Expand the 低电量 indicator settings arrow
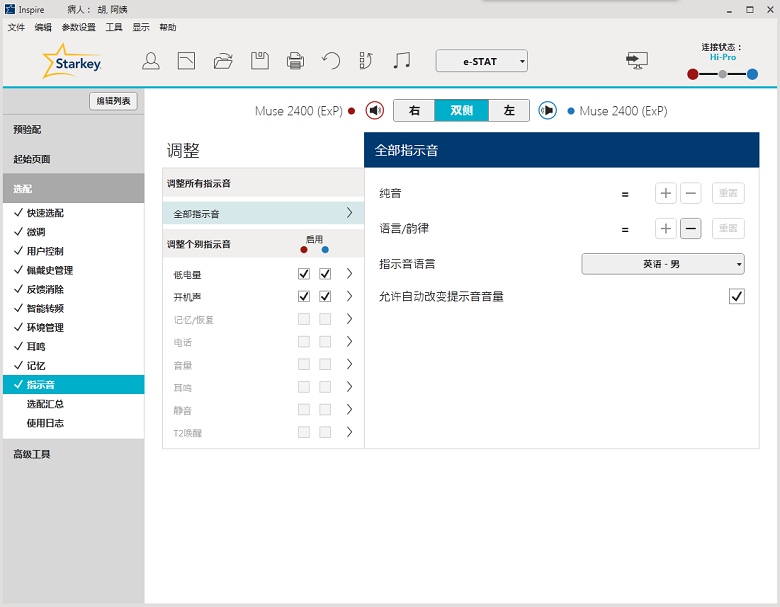Image resolution: width=780 pixels, height=607 pixels. tap(349, 274)
